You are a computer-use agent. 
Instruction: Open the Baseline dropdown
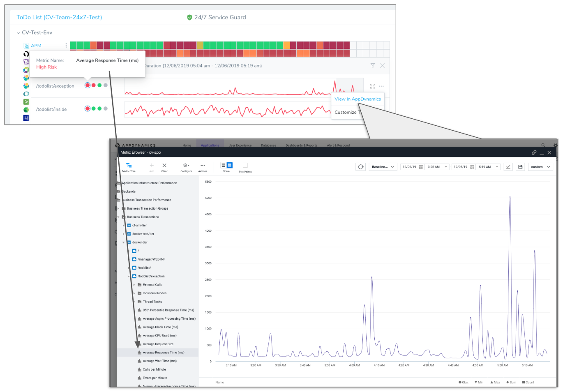point(383,167)
